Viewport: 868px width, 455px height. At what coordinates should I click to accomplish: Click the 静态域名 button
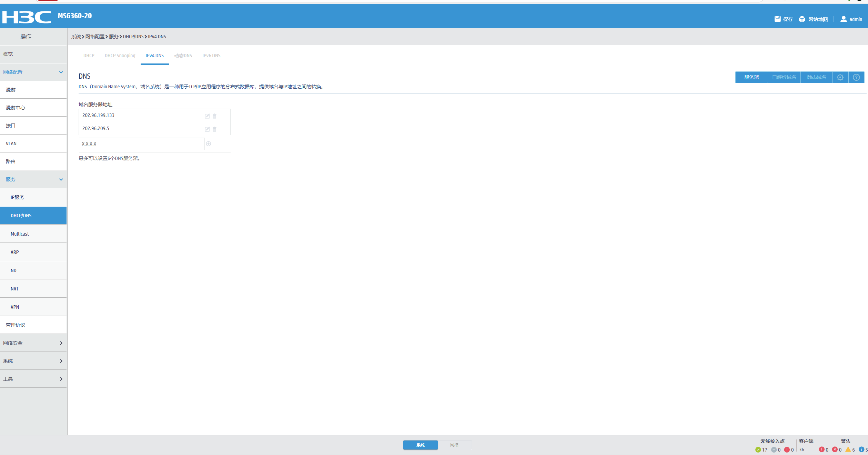[x=816, y=77]
